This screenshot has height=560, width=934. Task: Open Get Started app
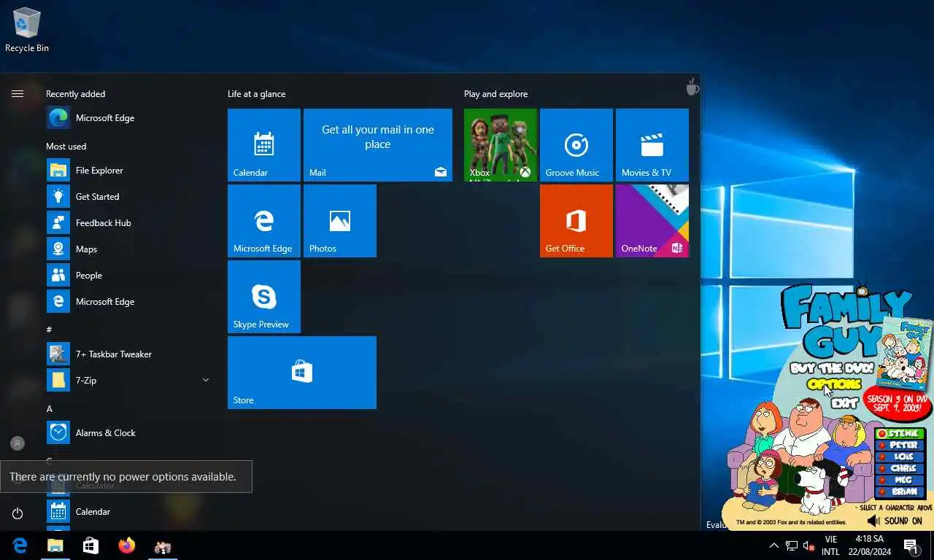coord(128,197)
